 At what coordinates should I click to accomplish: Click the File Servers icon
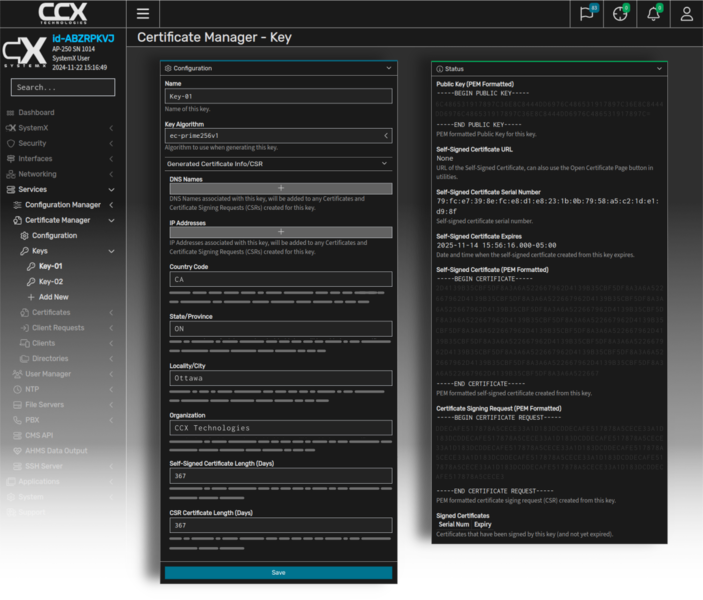click(17, 405)
